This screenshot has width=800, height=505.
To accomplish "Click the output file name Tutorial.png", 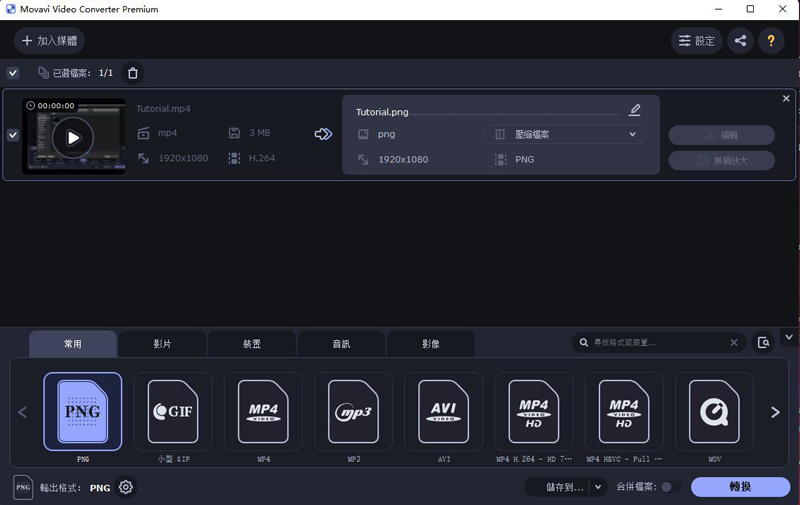I will tap(382, 112).
